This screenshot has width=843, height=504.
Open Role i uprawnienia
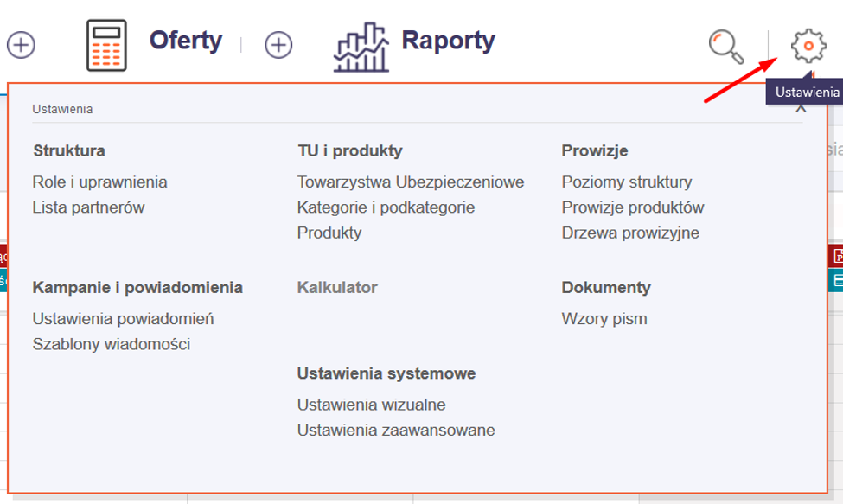[99, 182]
